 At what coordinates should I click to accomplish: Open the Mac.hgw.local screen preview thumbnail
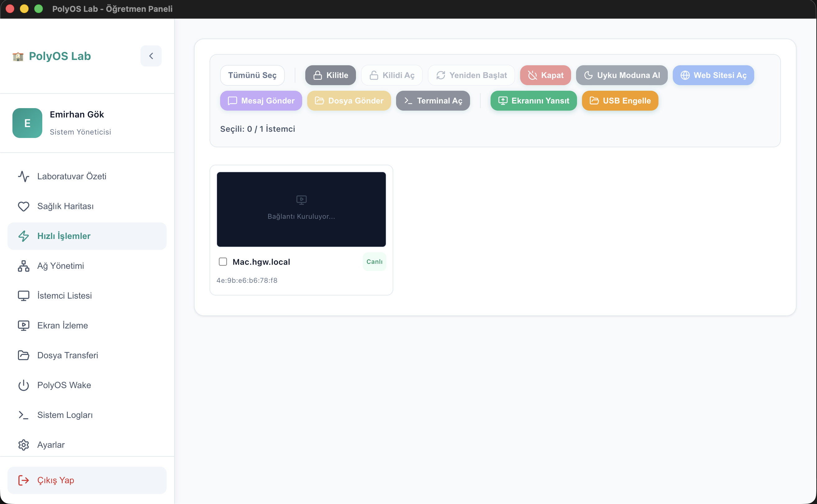(301, 209)
